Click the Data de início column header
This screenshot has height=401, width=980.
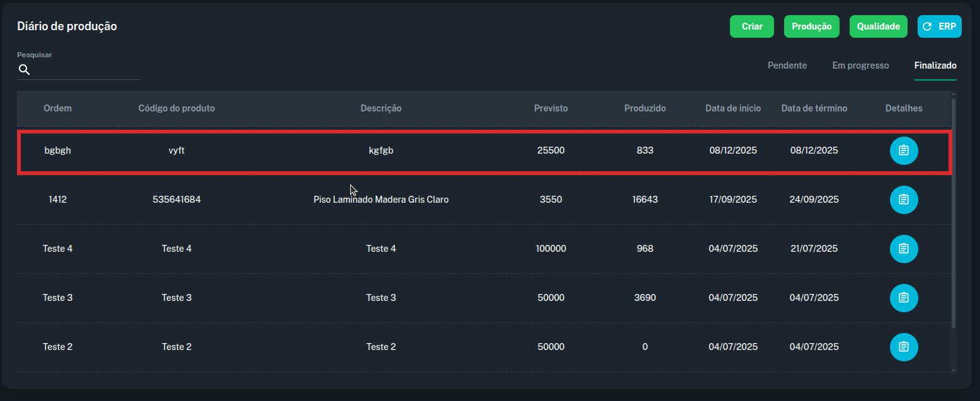pos(732,108)
